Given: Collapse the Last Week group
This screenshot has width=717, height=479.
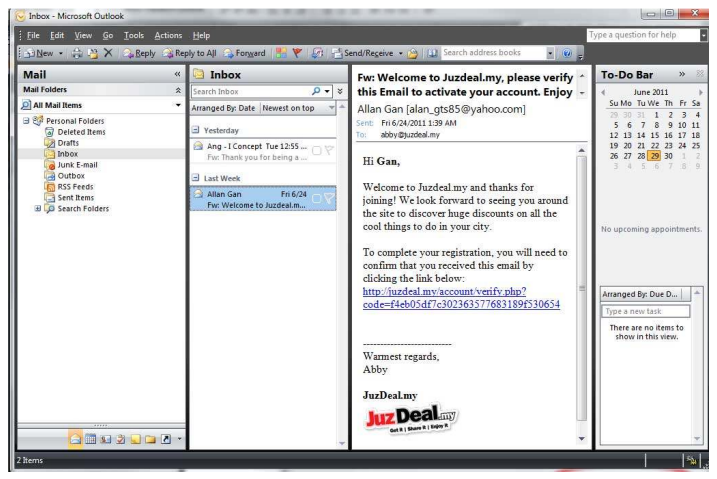Looking at the screenshot, I should (196, 178).
